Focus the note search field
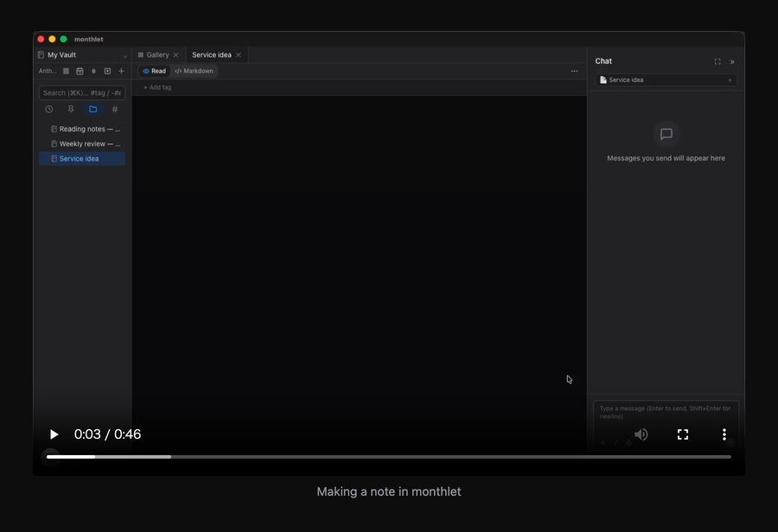 point(82,92)
